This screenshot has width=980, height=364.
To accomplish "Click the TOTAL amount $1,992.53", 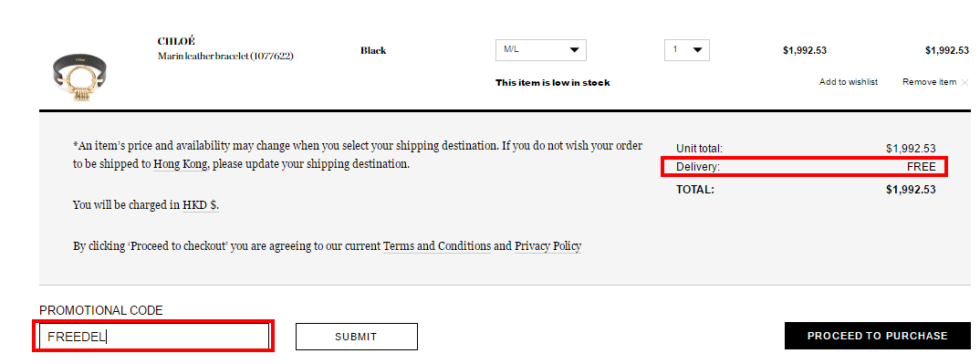I will 911,189.
